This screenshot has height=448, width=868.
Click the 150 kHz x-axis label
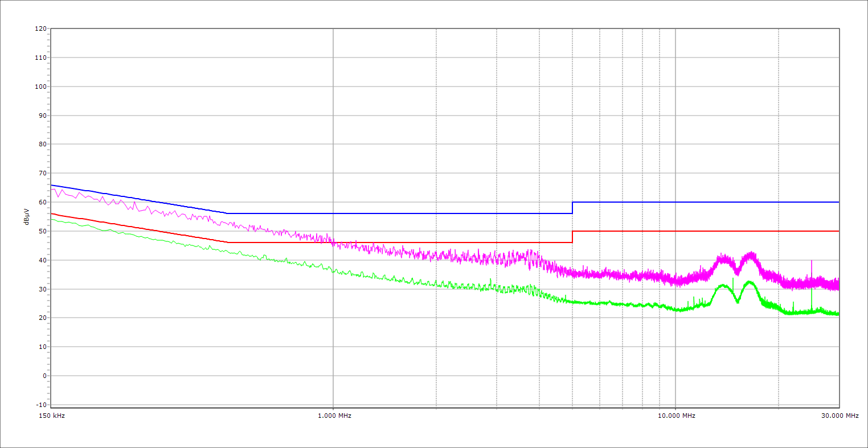(x=52, y=416)
